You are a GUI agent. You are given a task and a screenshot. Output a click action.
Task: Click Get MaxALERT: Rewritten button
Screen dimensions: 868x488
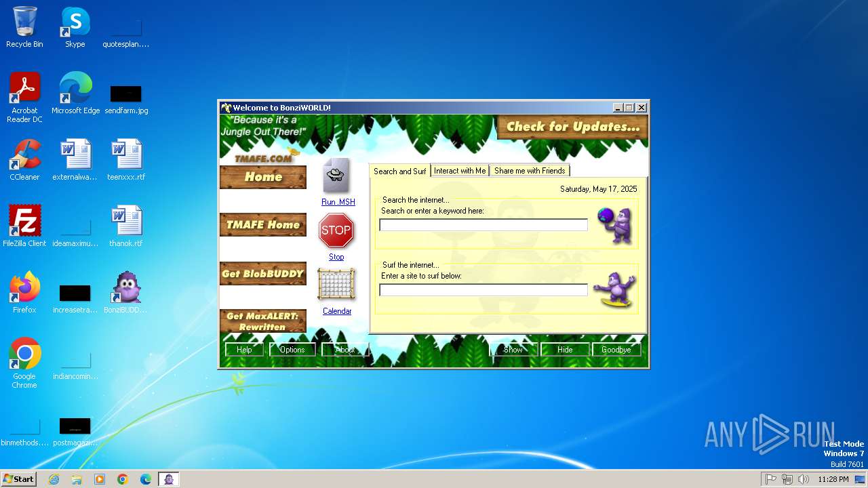pos(263,321)
